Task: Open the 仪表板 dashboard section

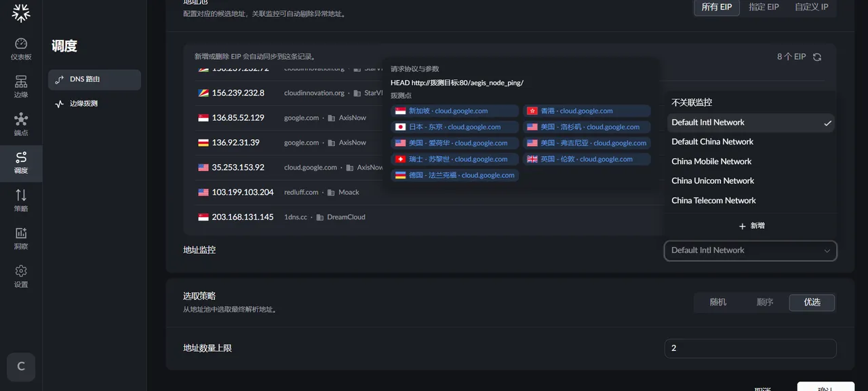Action: (21, 50)
